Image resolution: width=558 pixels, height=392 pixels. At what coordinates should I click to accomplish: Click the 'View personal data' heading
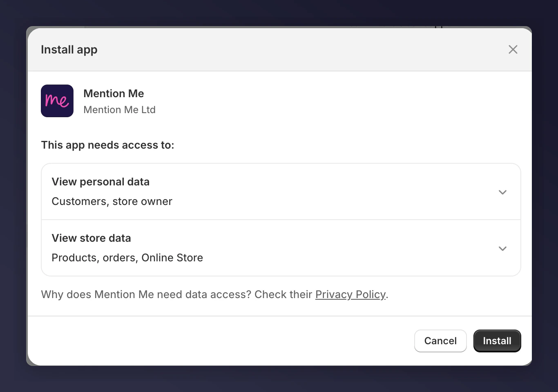[100, 182]
